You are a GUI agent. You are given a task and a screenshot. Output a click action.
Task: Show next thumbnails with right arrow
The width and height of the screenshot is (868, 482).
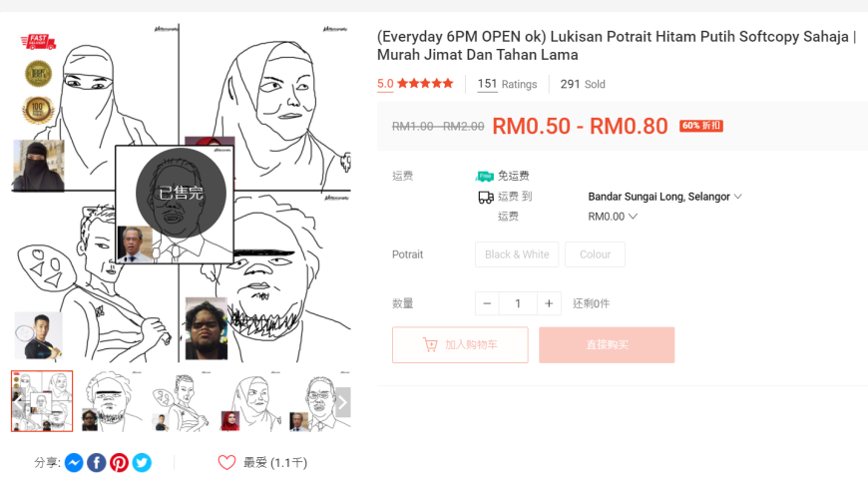coord(342,402)
